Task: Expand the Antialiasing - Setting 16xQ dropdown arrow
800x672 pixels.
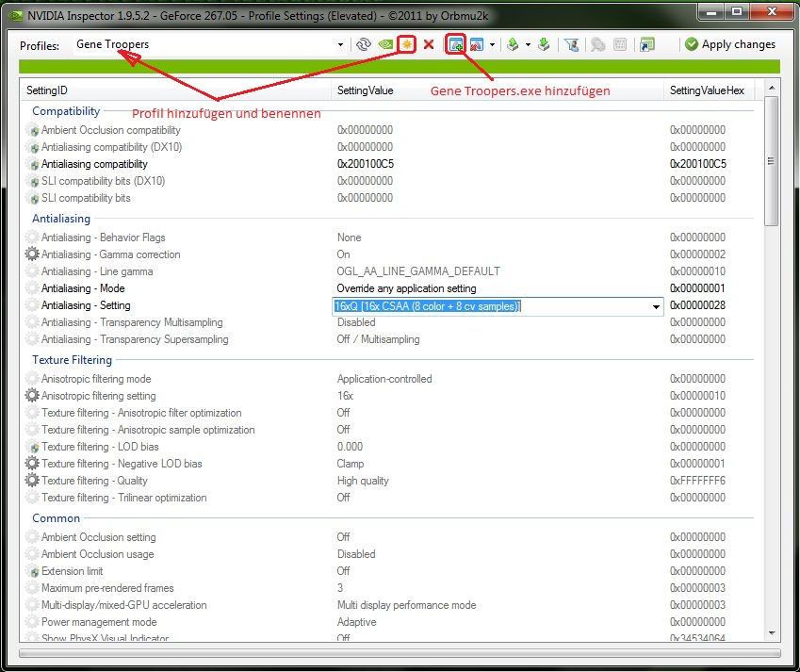Action: tap(656, 306)
